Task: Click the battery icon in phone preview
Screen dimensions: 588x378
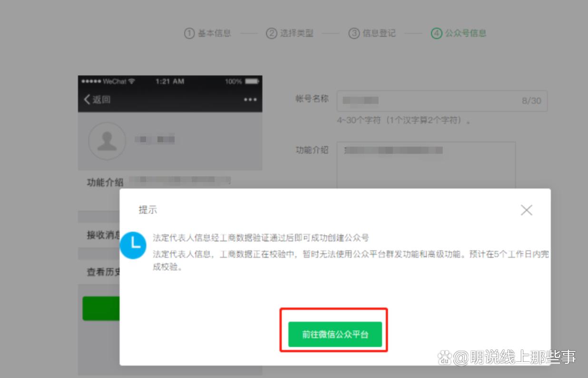Action: [x=252, y=81]
